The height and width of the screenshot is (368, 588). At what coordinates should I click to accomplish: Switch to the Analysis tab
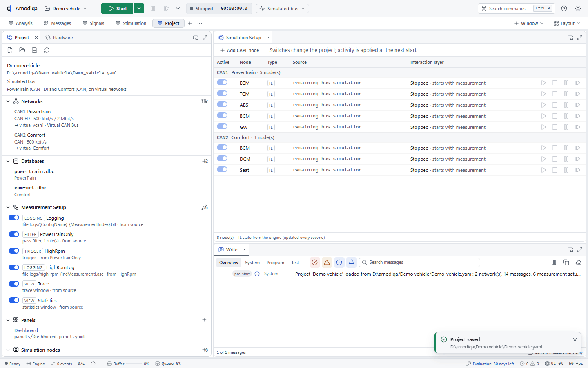[20, 23]
